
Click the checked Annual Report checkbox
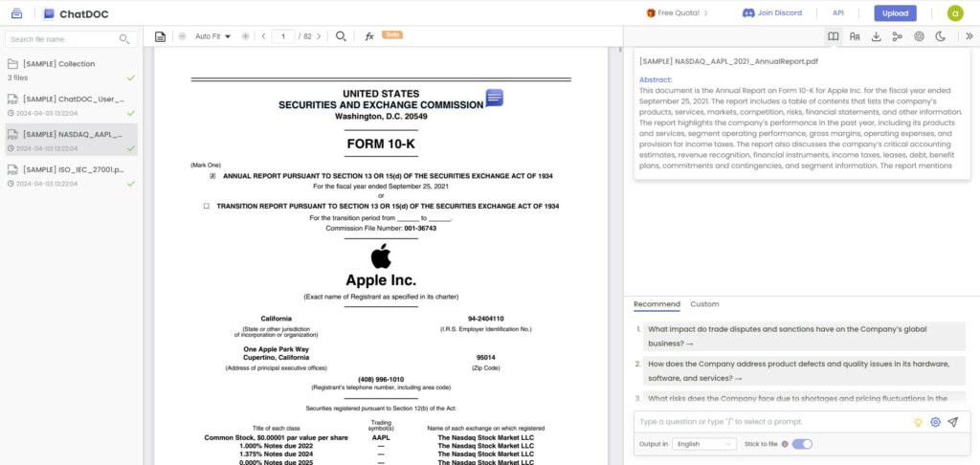pyautogui.click(x=212, y=176)
